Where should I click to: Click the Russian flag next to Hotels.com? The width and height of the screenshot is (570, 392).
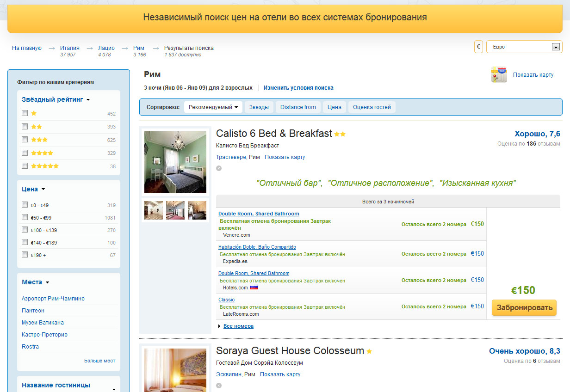254,288
